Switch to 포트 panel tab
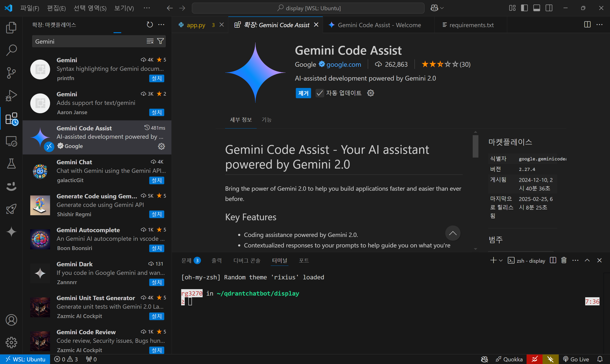610x364 pixels. [x=304, y=261]
